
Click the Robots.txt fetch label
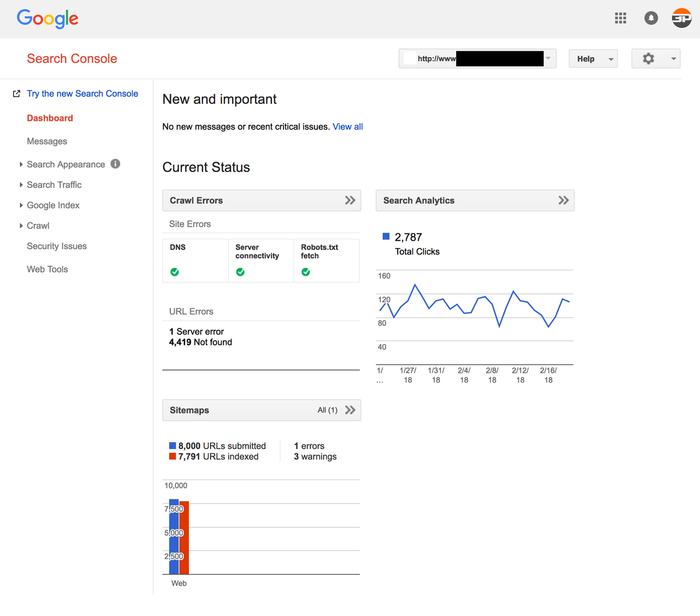[320, 251]
